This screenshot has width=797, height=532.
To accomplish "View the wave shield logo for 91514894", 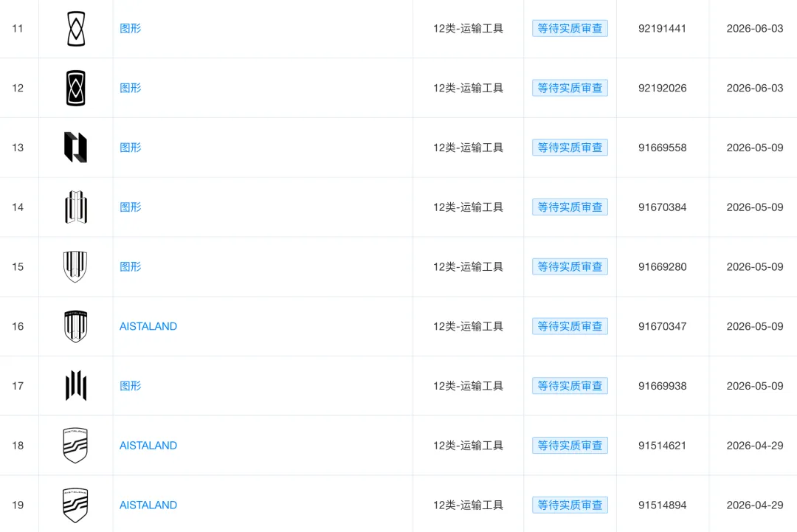I will pyautogui.click(x=75, y=505).
